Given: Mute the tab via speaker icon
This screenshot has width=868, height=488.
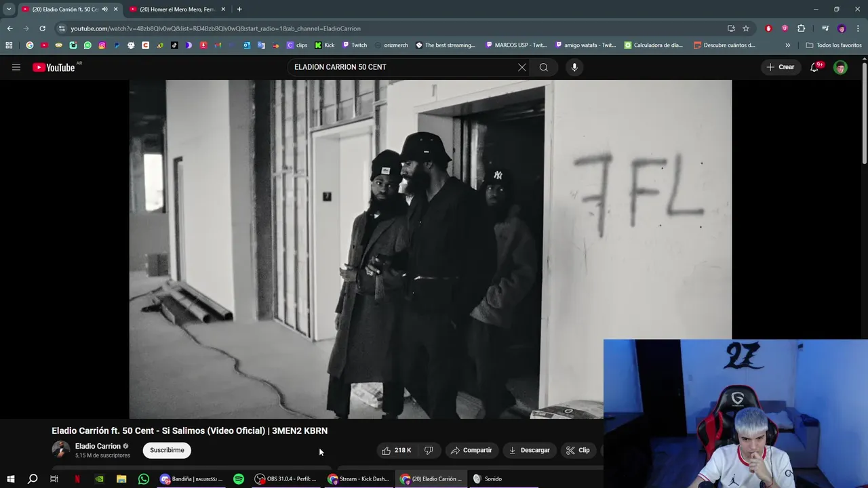Looking at the screenshot, I should click(104, 9).
